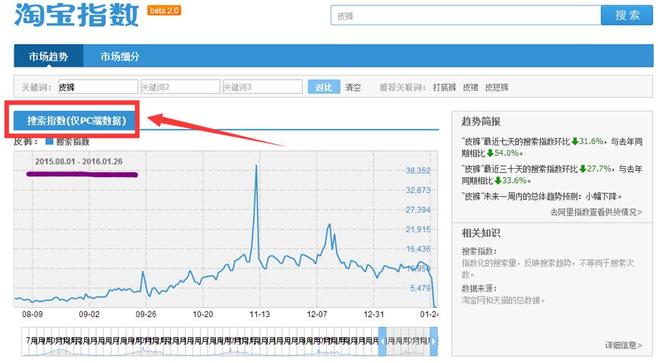
Task: Click the beta 2.0 badge
Action: click(164, 10)
